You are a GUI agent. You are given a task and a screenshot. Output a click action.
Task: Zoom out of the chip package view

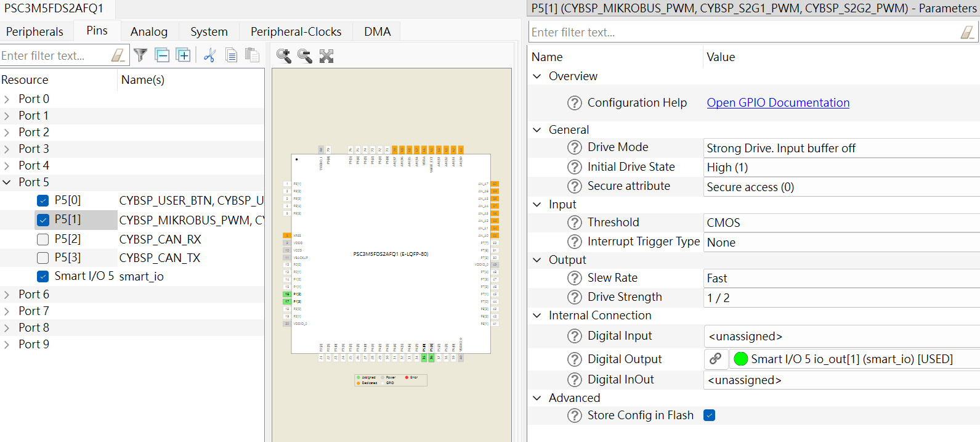tap(304, 56)
